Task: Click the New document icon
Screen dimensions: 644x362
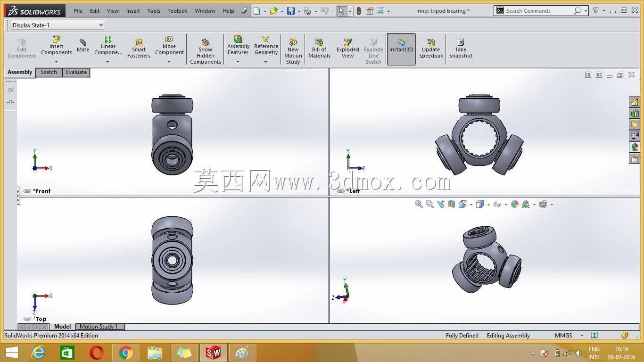Action: point(256,10)
